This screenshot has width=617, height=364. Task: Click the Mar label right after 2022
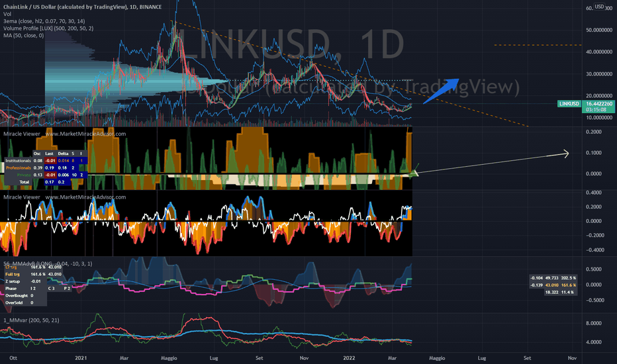393,357
